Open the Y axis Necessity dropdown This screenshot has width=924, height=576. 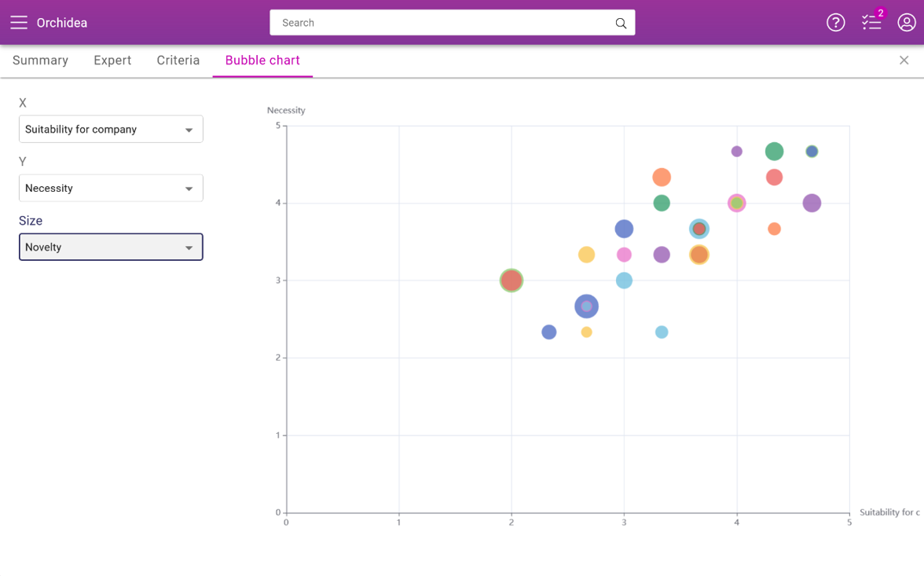coord(111,188)
